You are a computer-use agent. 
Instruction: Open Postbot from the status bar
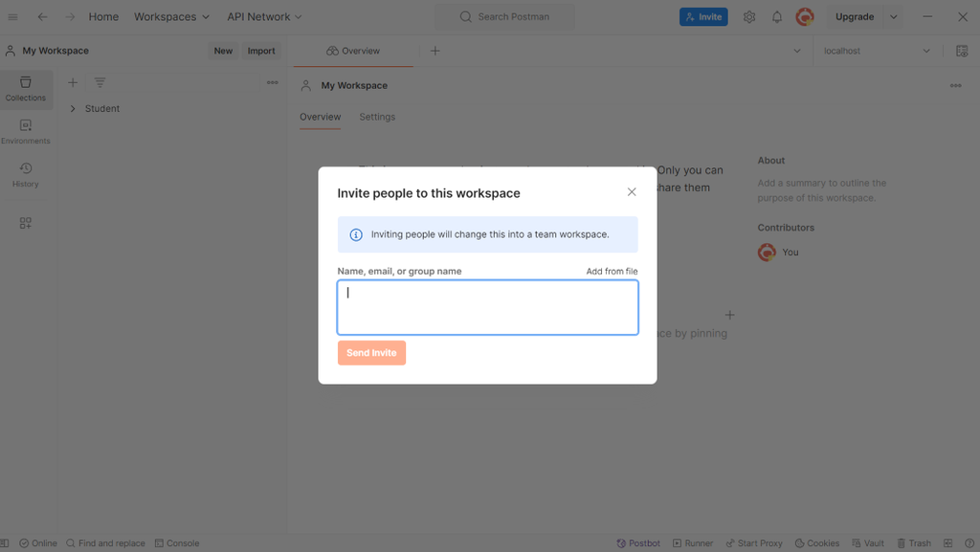(x=638, y=543)
